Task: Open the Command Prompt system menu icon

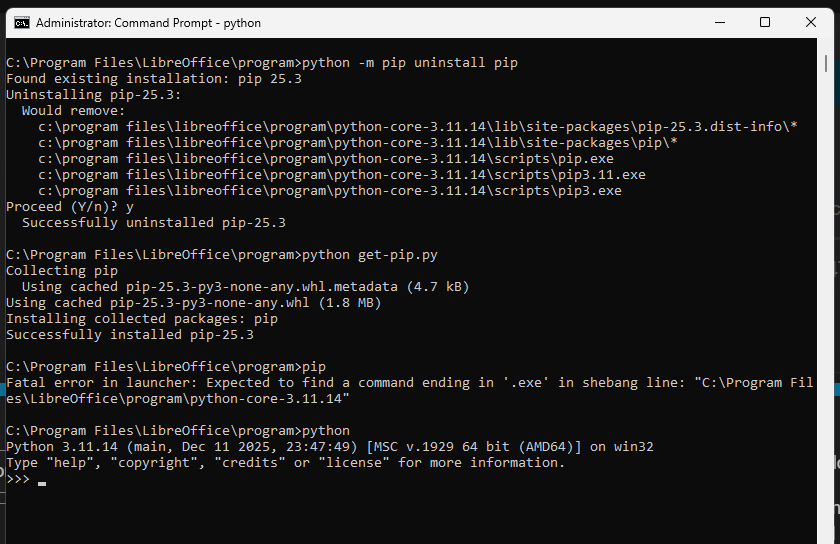Action: 21,22
